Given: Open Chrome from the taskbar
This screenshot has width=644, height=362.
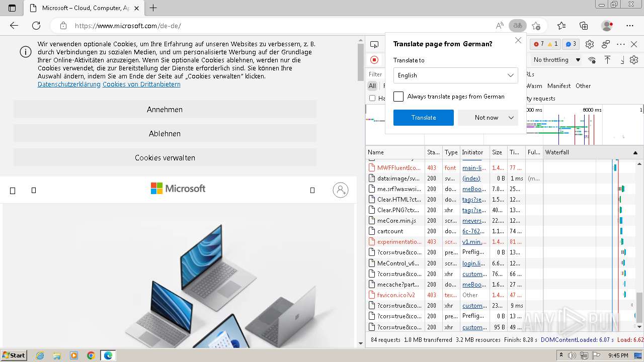Looking at the screenshot, I should tap(91, 355).
